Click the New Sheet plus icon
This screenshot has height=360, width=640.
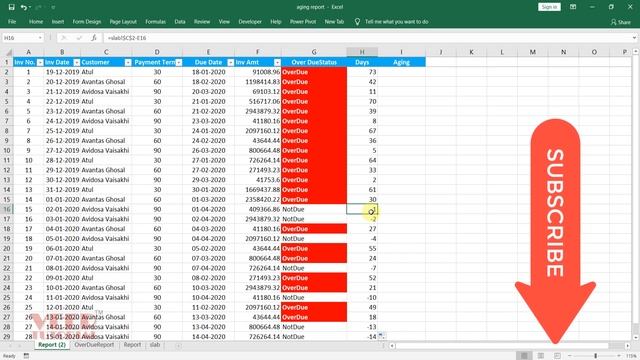click(x=178, y=346)
